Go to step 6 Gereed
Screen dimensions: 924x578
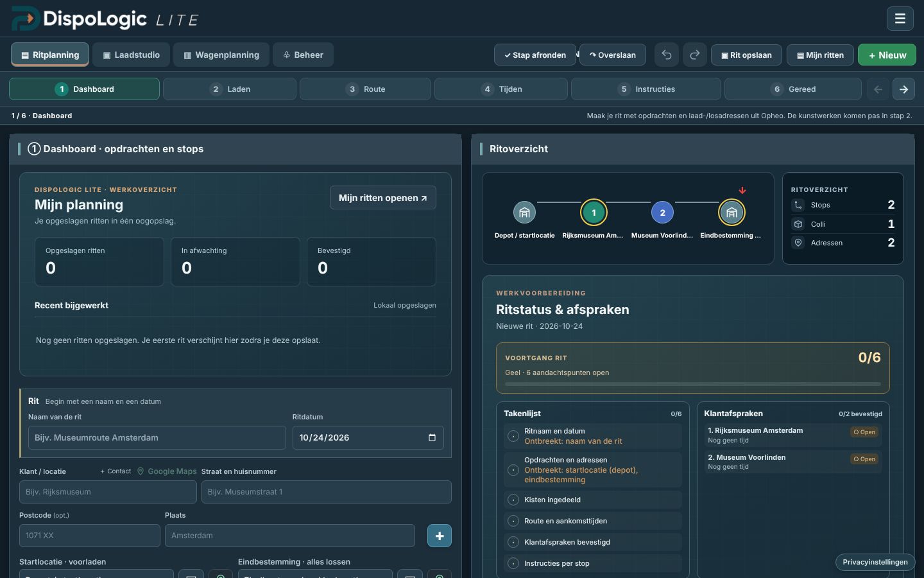pos(793,89)
